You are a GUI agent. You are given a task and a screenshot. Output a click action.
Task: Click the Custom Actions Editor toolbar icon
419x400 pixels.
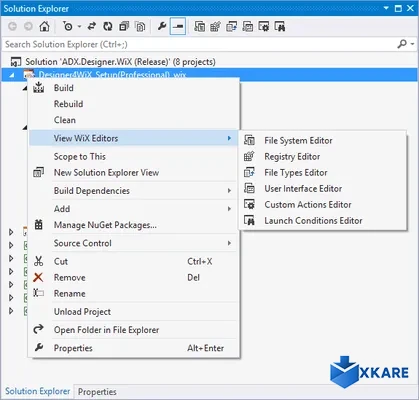coord(264,26)
